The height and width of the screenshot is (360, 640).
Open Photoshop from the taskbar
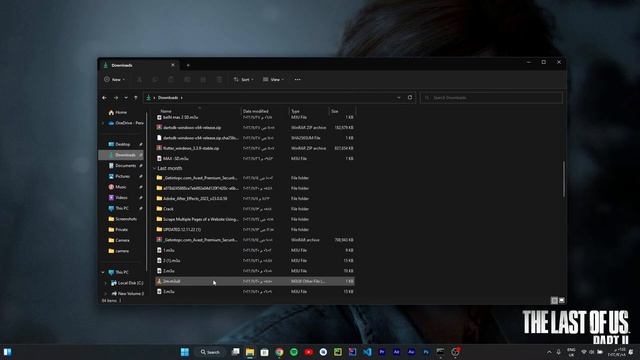426,352
